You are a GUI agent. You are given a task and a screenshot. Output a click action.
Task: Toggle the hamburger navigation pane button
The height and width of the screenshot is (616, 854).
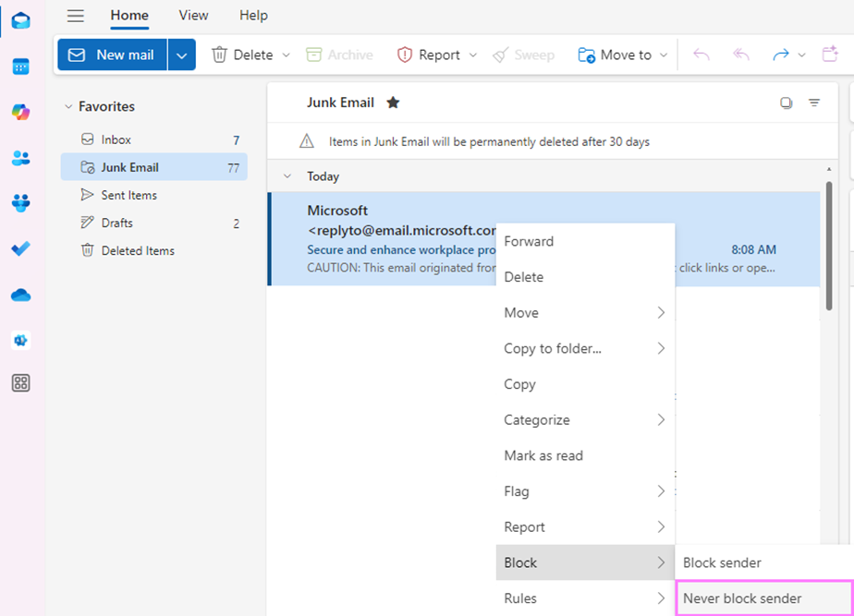pos(76,16)
